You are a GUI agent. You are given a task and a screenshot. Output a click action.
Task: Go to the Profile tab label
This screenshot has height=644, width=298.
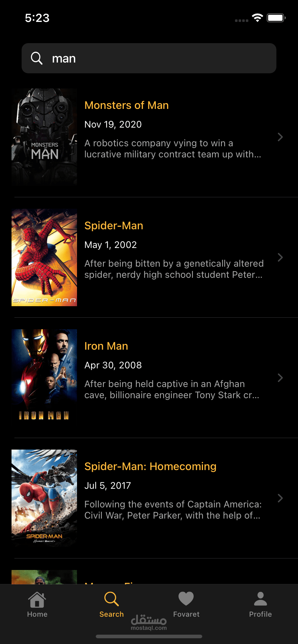(x=261, y=614)
